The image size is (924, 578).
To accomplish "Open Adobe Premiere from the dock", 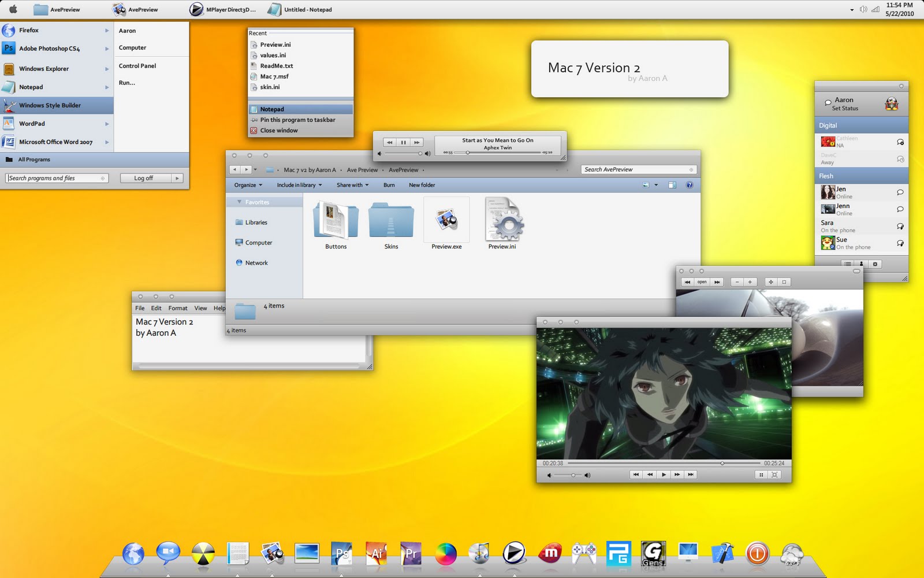I will coord(411,554).
